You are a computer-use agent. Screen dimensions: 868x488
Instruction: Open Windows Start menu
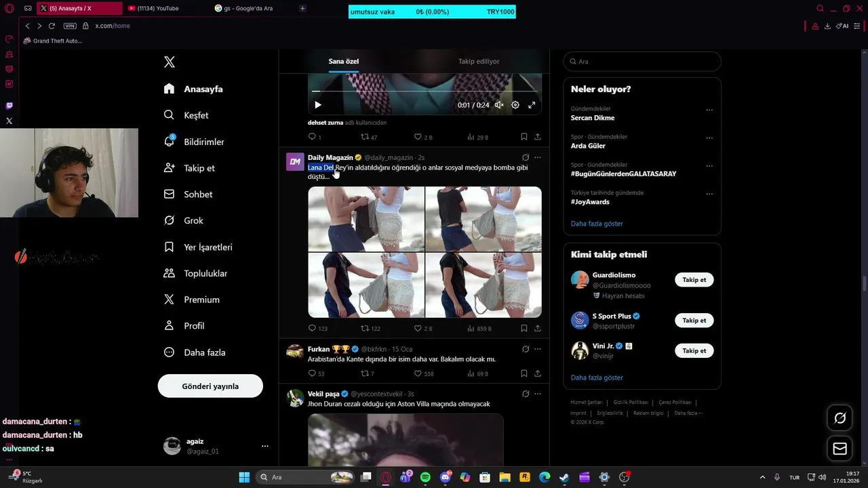244,477
